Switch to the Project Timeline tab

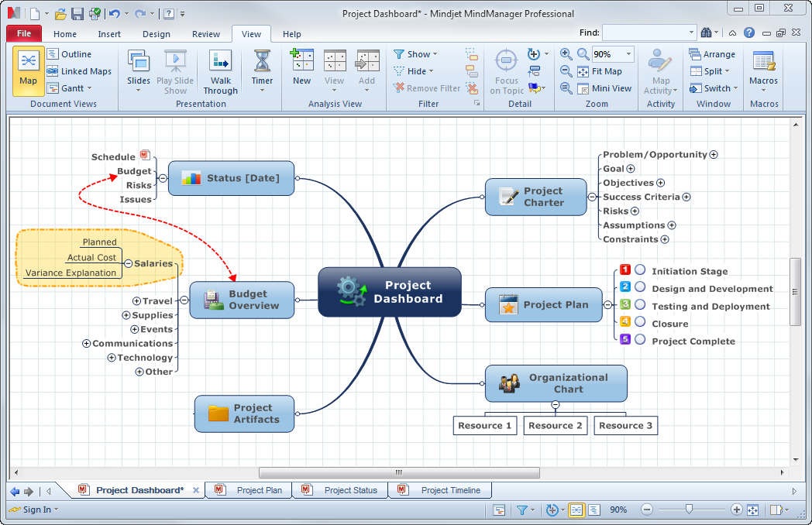click(450, 490)
